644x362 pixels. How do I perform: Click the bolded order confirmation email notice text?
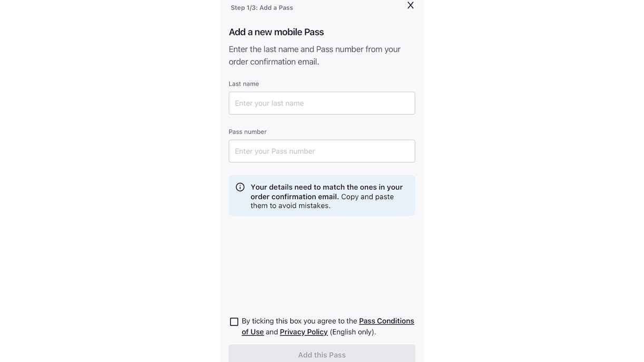coord(326,191)
